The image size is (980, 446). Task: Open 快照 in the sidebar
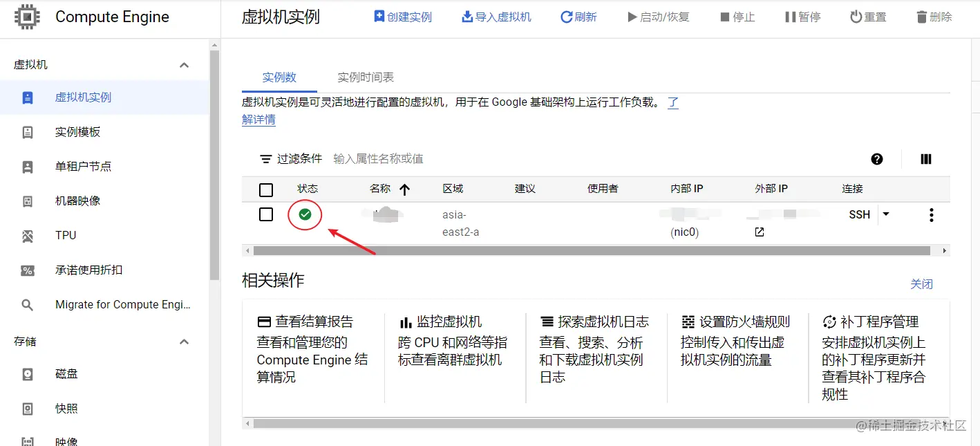[x=104, y=409]
